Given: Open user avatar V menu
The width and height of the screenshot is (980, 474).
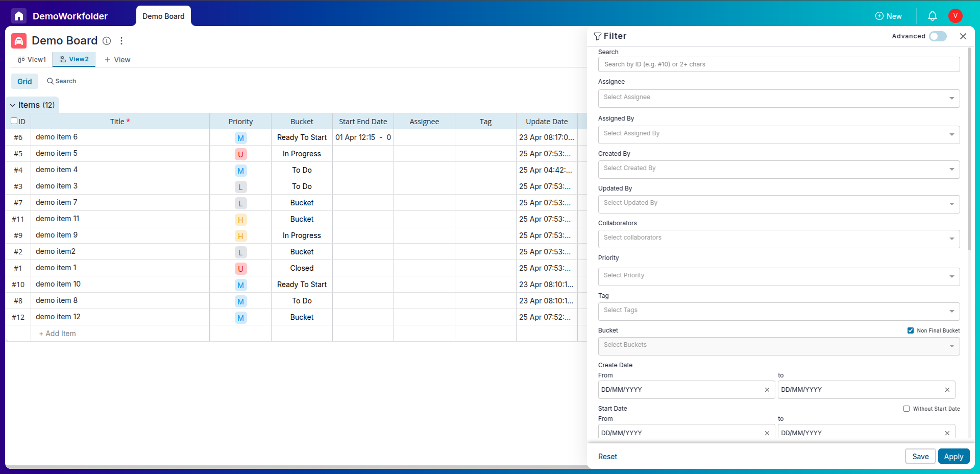Looking at the screenshot, I should pos(955,16).
